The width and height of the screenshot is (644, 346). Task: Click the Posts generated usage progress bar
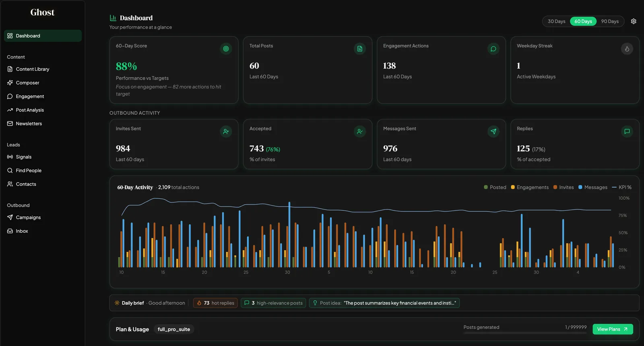(525, 333)
